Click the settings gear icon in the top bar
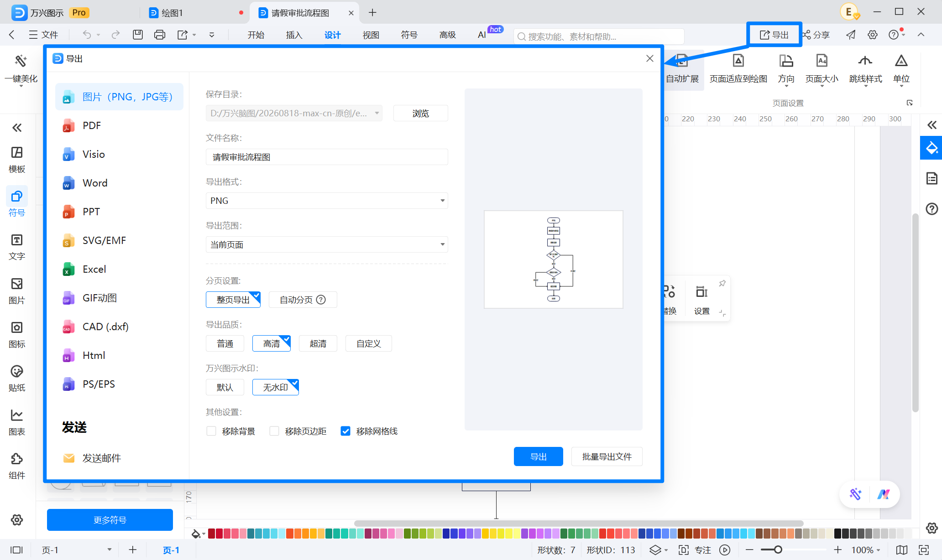Screen dimensions: 942x560 click(x=873, y=35)
